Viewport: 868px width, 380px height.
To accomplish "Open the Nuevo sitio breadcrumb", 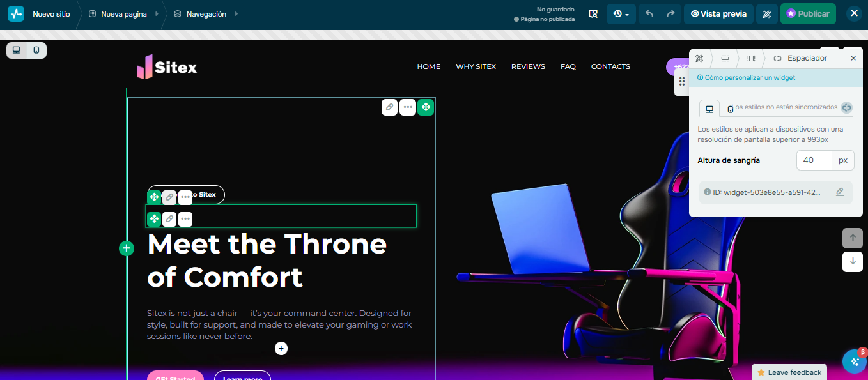I will coord(51,14).
